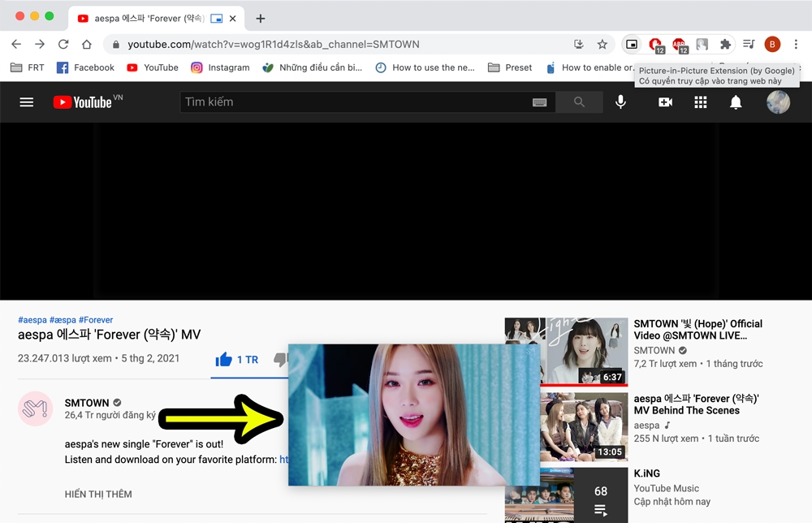Screen dimensions: 812x523
Task: Start voice search with the microphone icon
Action: point(620,102)
